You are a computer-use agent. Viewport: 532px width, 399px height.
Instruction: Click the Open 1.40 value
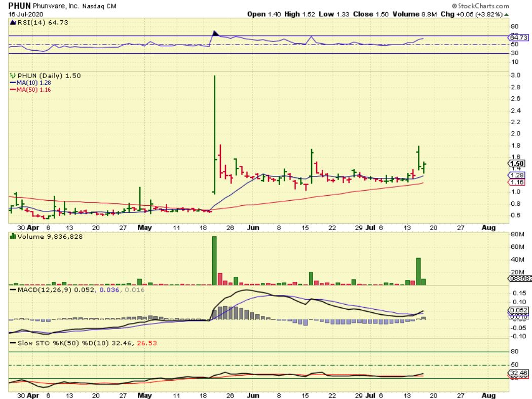[264, 14]
